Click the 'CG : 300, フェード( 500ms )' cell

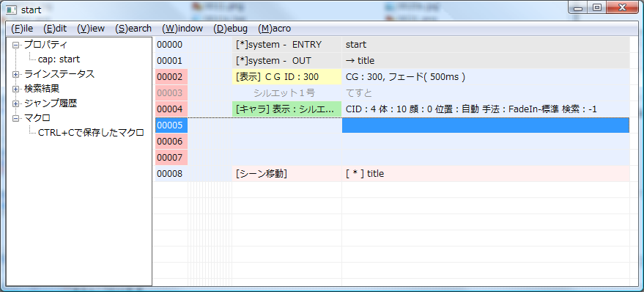click(486, 77)
